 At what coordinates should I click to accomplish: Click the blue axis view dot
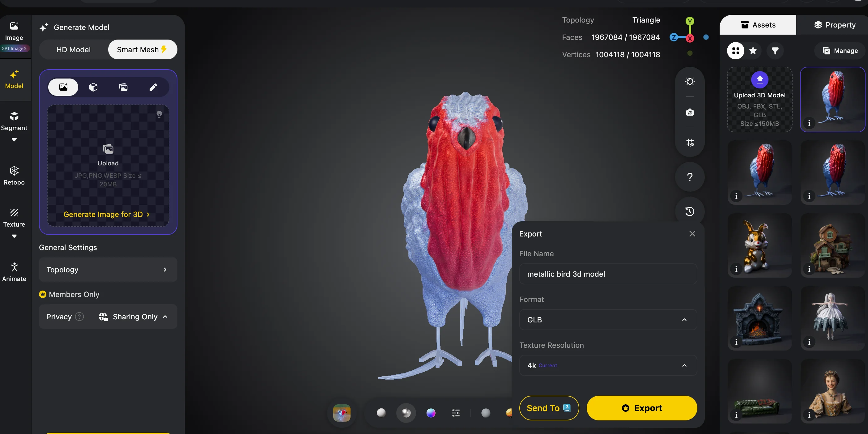(706, 37)
